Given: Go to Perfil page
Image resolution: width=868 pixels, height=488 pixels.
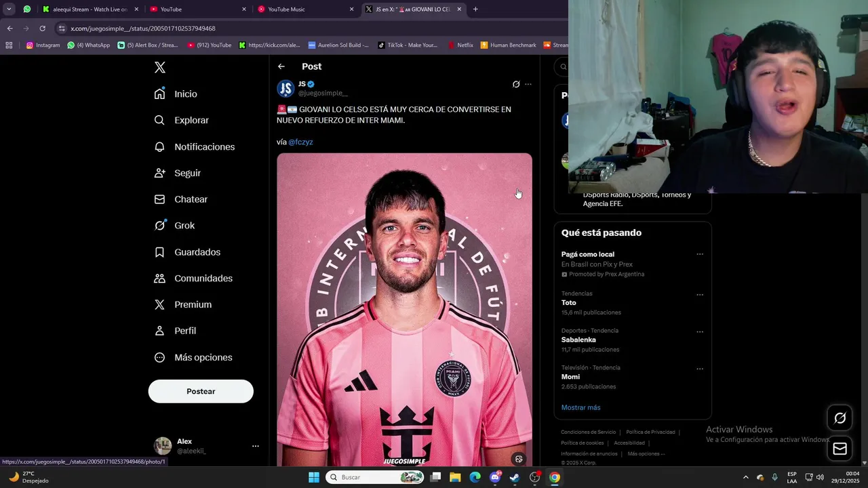Looking at the screenshot, I should (175, 331).
